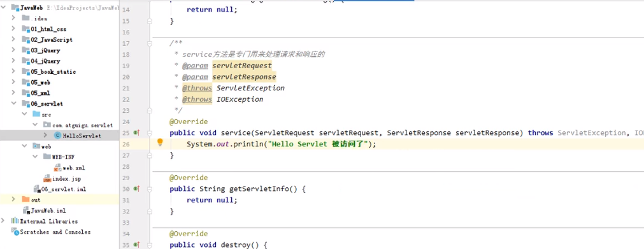
Task: Click the JavaWeb.iml file icon
Action: point(26,210)
